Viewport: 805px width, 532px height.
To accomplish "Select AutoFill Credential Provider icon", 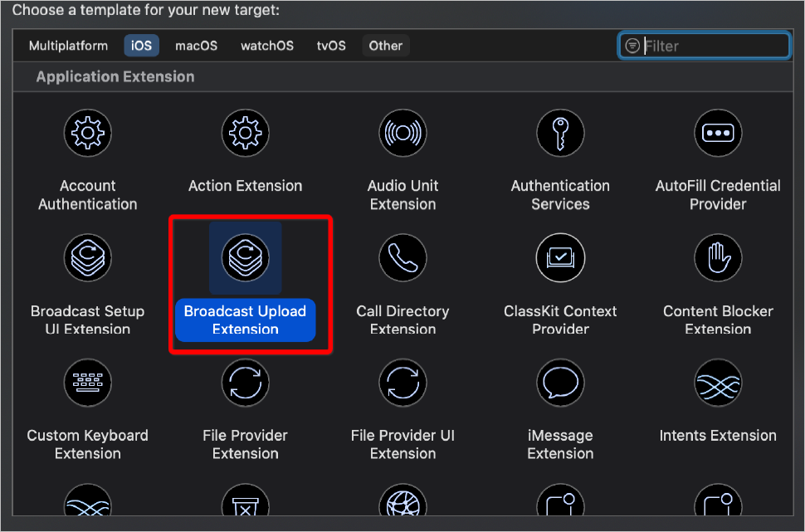I will tap(718, 133).
